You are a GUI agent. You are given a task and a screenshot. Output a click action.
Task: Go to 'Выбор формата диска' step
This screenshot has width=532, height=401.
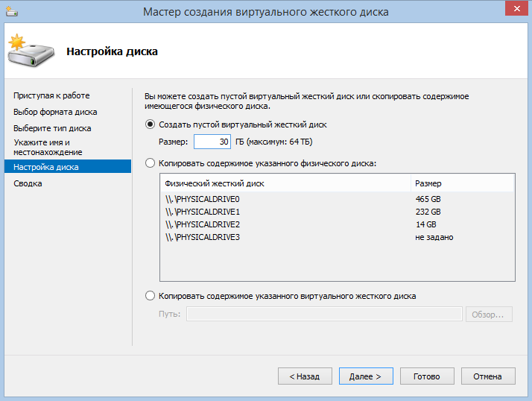55,112
